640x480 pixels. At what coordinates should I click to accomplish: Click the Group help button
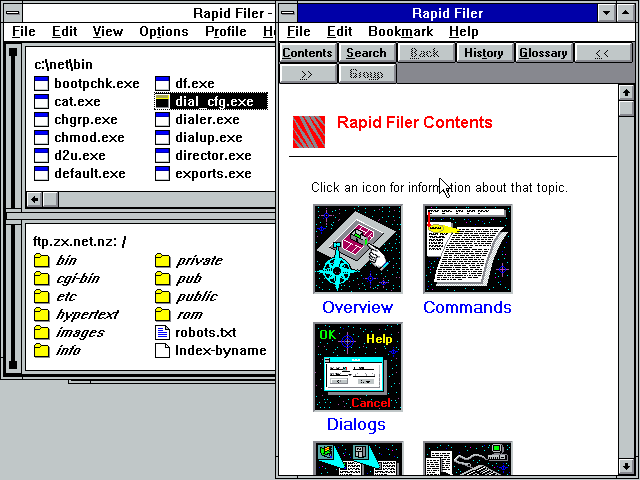(x=367, y=74)
